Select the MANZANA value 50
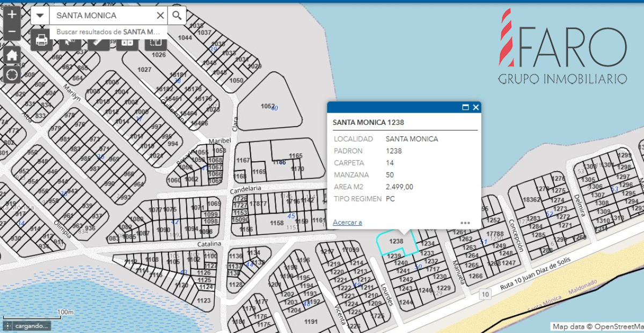Screen dimensions: 644x333 [x=390, y=175]
